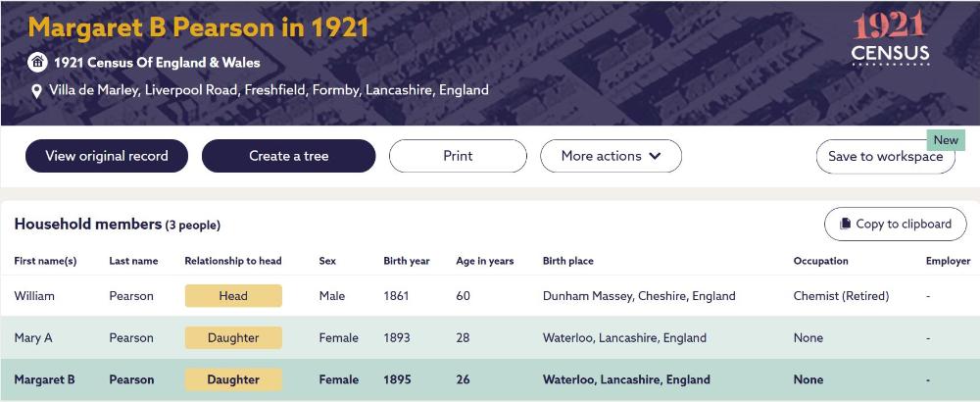The height and width of the screenshot is (402, 980).
Task: Click the clipboard icon in the Copy button
Action: coord(845,225)
